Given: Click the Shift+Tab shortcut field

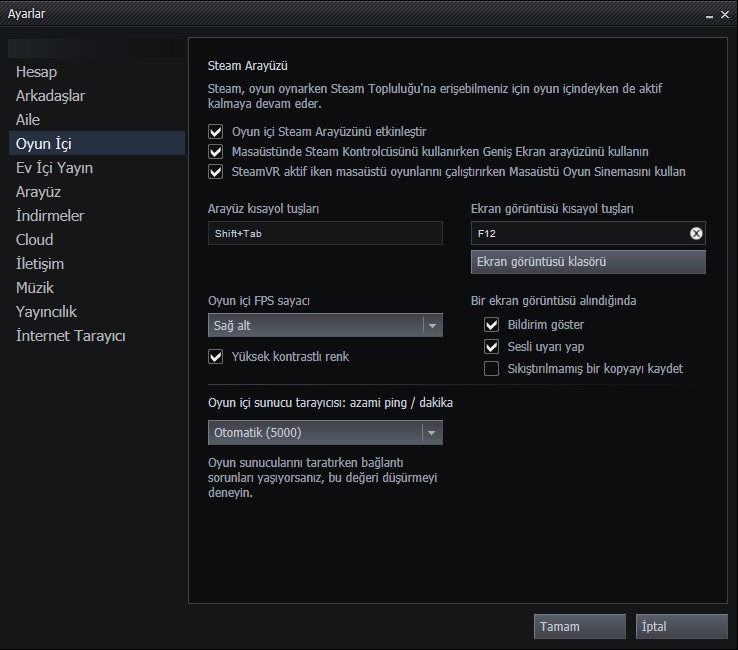Looking at the screenshot, I should tap(325, 233).
